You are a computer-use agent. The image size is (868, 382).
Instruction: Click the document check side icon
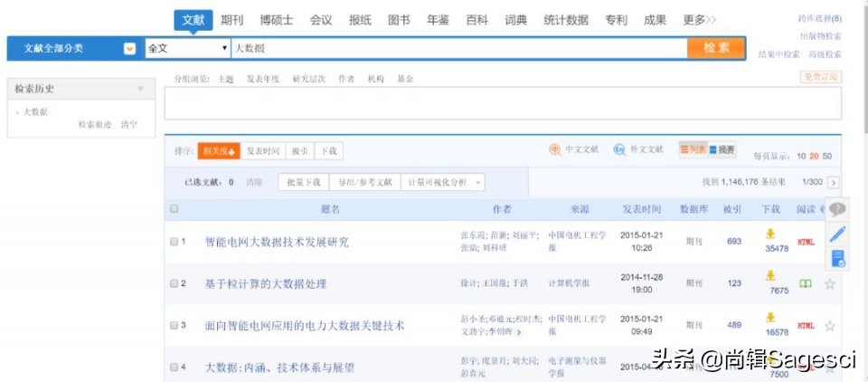(837, 258)
